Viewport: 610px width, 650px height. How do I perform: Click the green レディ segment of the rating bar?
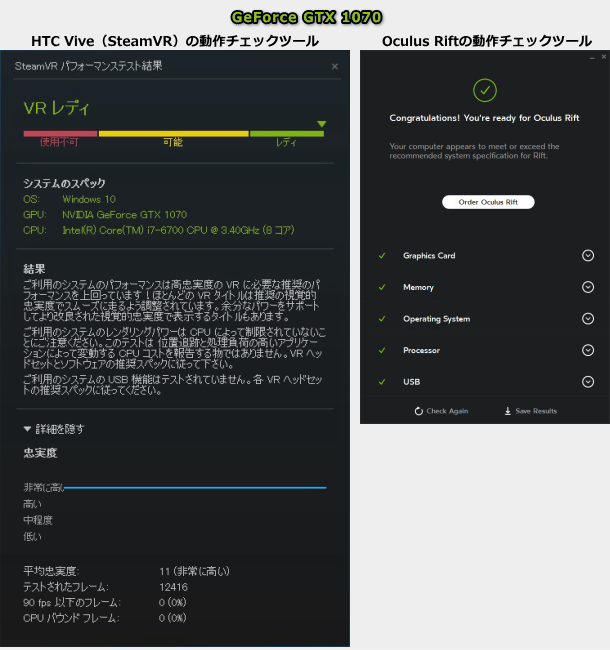(287, 134)
